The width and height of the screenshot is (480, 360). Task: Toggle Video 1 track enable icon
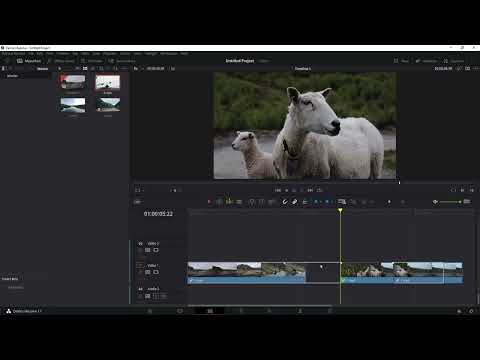tap(156, 272)
